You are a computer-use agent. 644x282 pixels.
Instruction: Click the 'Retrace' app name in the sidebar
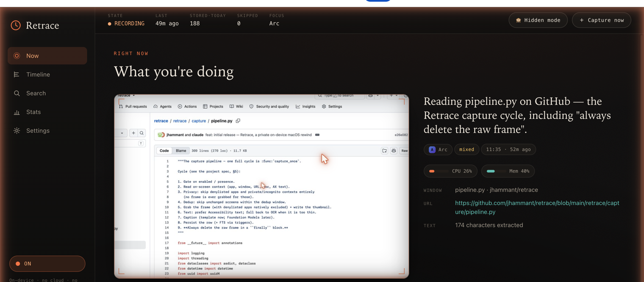(42, 25)
